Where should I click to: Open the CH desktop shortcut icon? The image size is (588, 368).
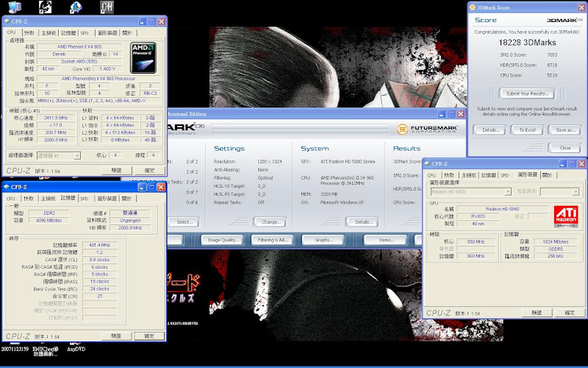click(x=107, y=7)
